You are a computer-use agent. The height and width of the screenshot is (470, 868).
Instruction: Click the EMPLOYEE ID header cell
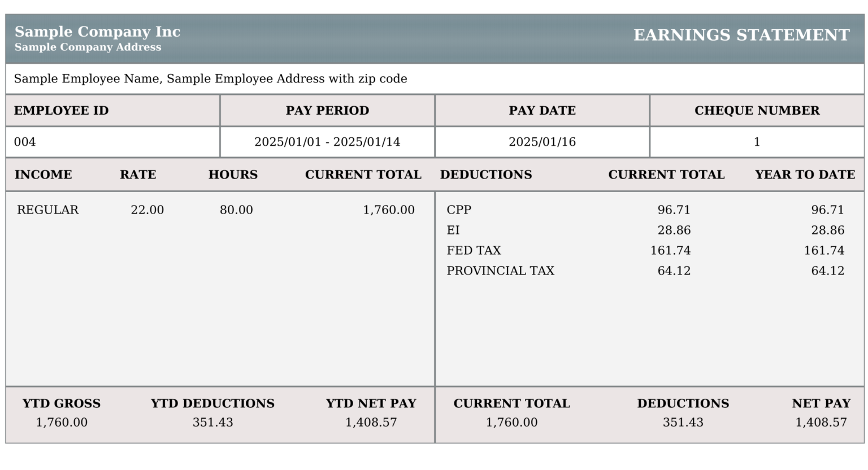pos(61,111)
